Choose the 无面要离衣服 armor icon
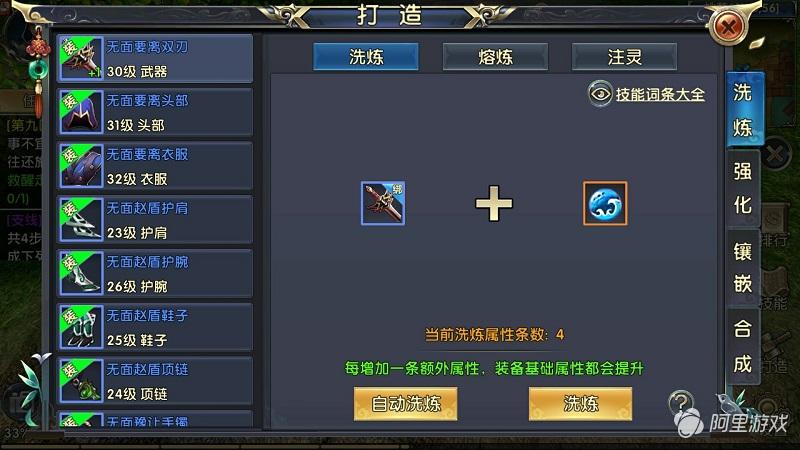 coord(81,166)
